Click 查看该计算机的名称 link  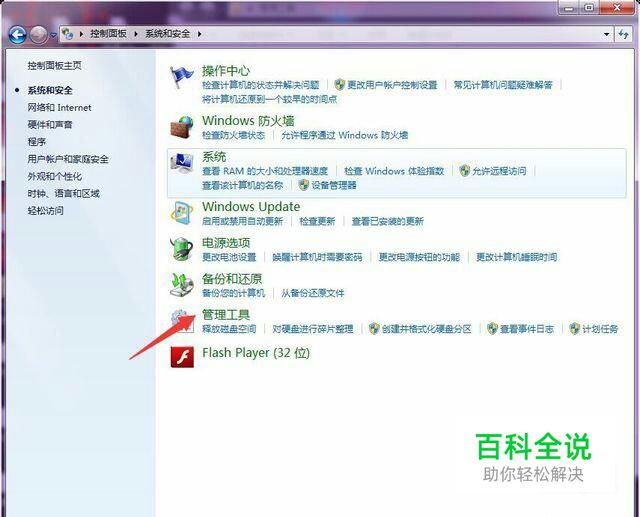click(242, 185)
